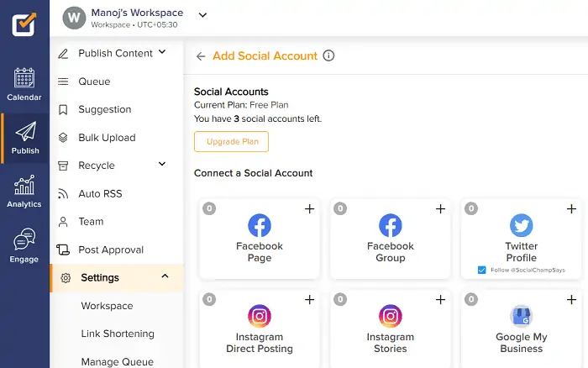The width and height of the screenshot is (588, 368).
Task: Click the info icon beside Add Social Account
Action: [x=328, y=56]
